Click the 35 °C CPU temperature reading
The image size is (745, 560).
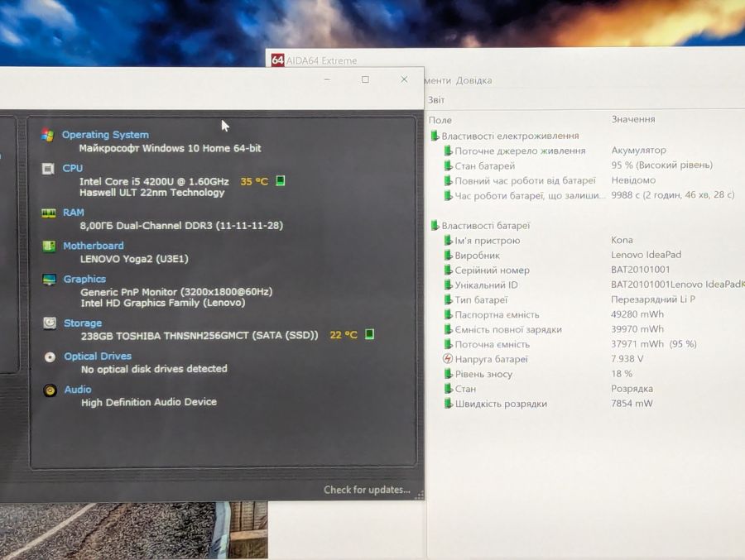pos(254,181)
